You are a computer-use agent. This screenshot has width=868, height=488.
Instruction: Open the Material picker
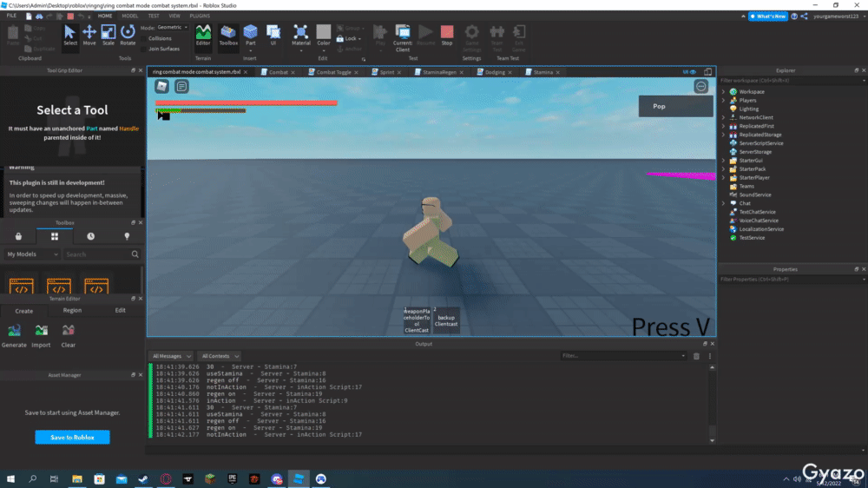300,36
